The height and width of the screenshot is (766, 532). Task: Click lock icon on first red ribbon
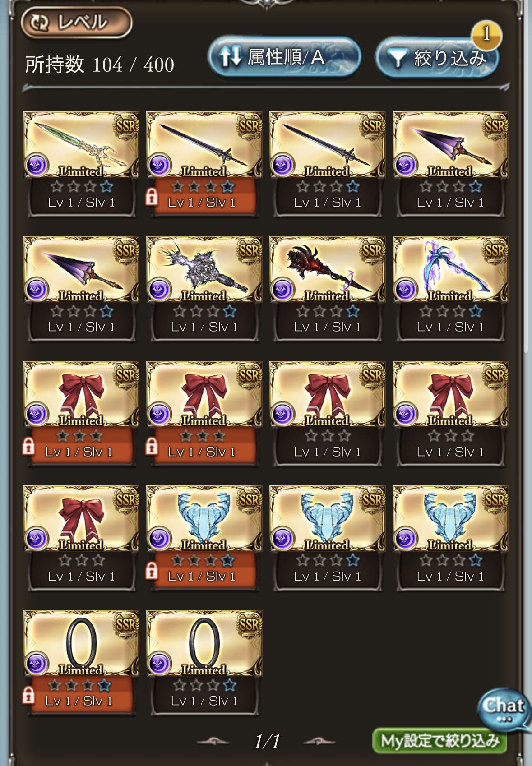coord(28,446)
